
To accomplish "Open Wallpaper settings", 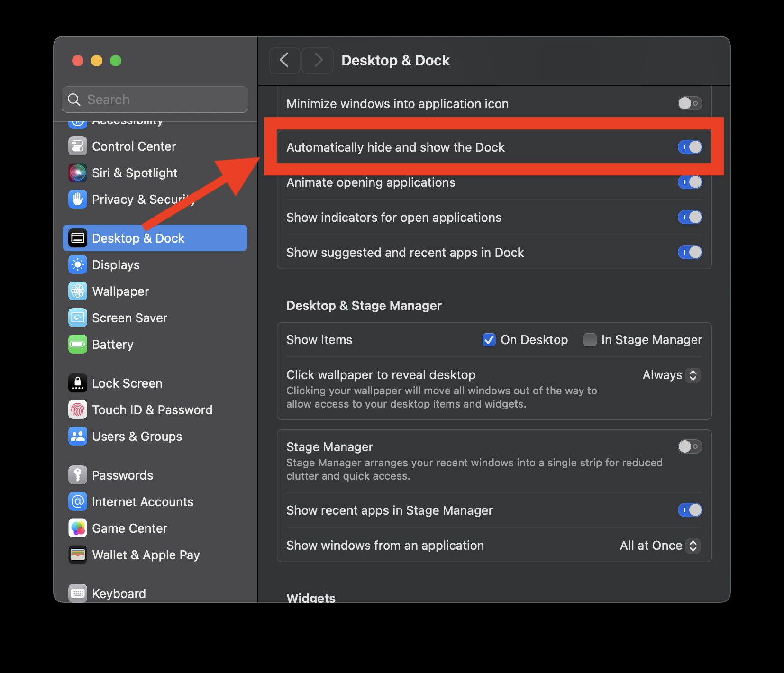I will [120, 291].
